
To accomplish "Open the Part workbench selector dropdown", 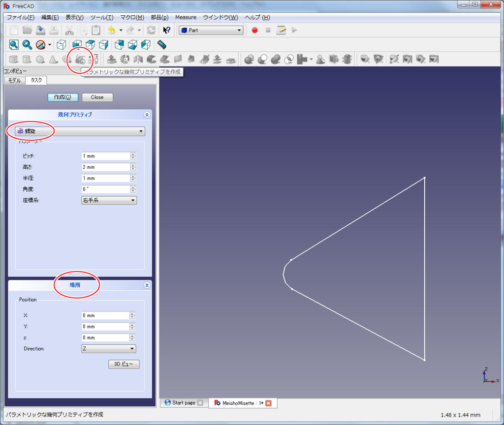I will (x=211, y=30).
